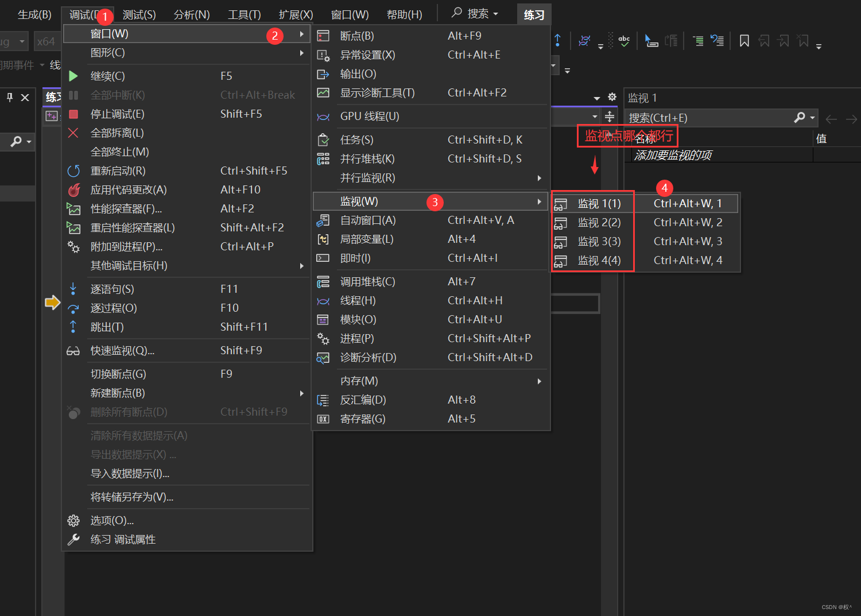The height and width of the screenshot is (616, 861).
Task: Click the gear settings icon above editor
Action: [x=612, y=97]
